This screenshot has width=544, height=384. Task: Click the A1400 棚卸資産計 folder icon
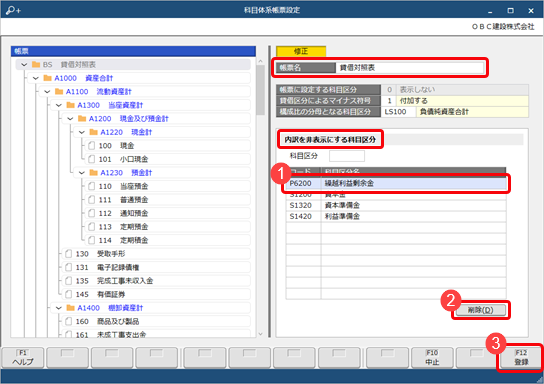tap(70, 308)
